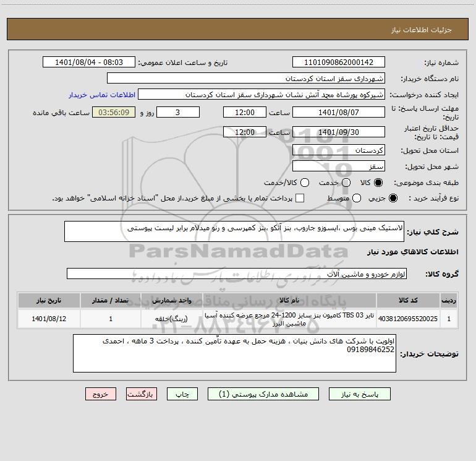Screen dimensions: 476x461
Task: Select the کالا/خدمت radio option
Action: point(305,183)
